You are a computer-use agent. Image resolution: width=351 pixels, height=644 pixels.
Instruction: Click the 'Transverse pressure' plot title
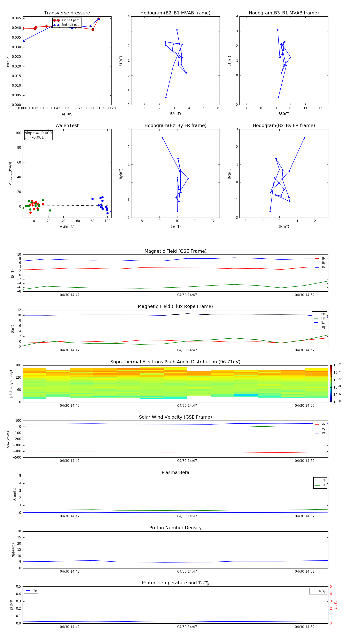coord(67,13)
